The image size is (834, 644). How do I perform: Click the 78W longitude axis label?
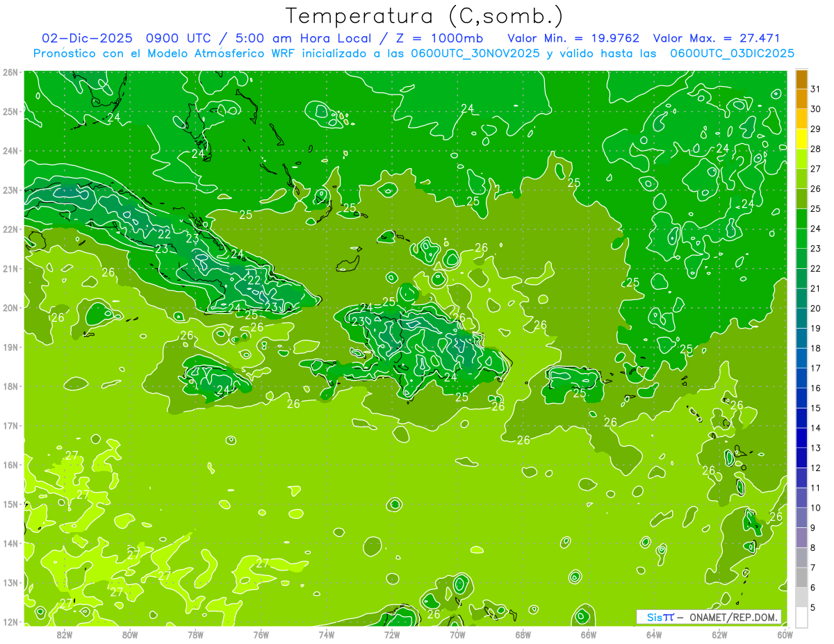[x=195, y=634]
